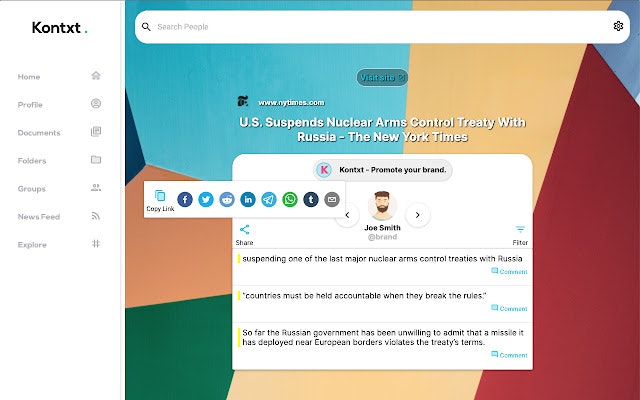Share via Reddit icon
The image size is (640, 400).
click(227, 200)
